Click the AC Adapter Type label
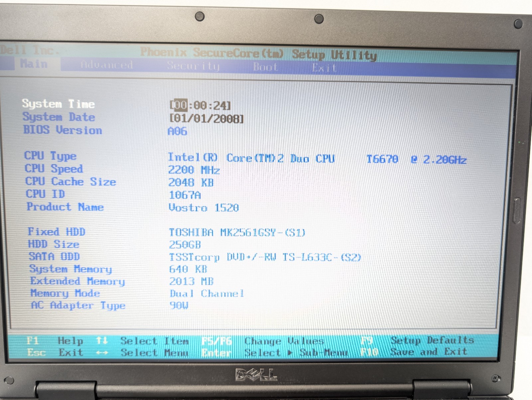The width and height of the screenshot is (532, 400). tap(78, 305)
